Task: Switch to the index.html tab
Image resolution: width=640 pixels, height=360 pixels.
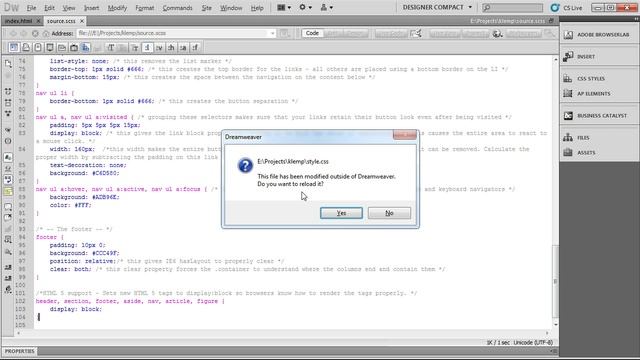Action: coord(18,21)
